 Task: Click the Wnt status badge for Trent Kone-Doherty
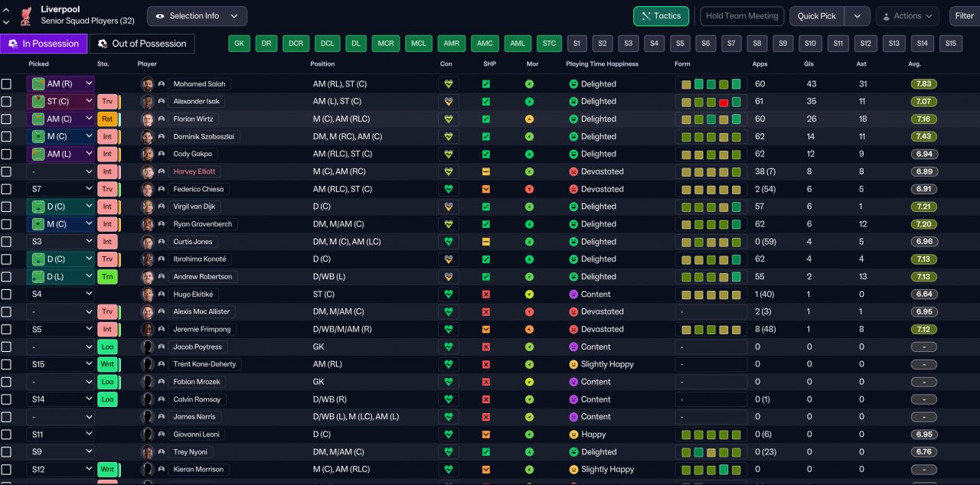107,364
